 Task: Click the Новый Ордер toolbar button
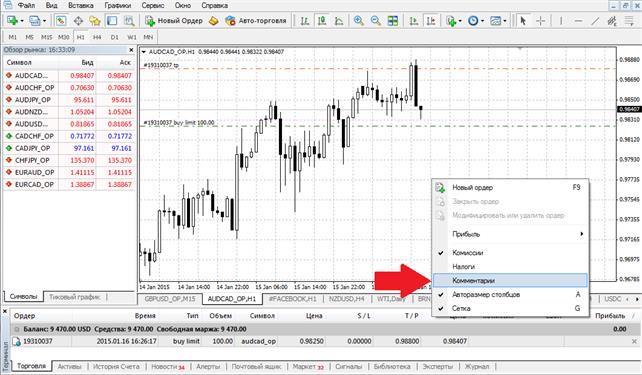point(174,20)
